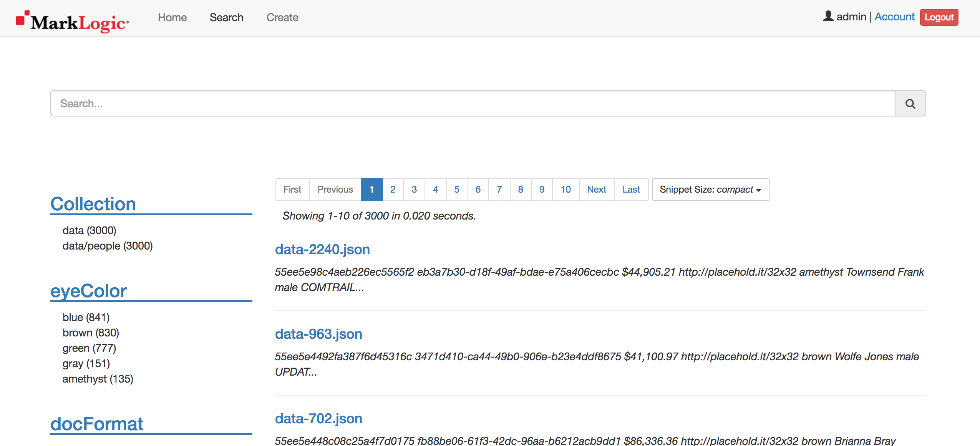980x446 pixels.
Task: Click the MarkLogic logo
Action: [x=72, y=22]
